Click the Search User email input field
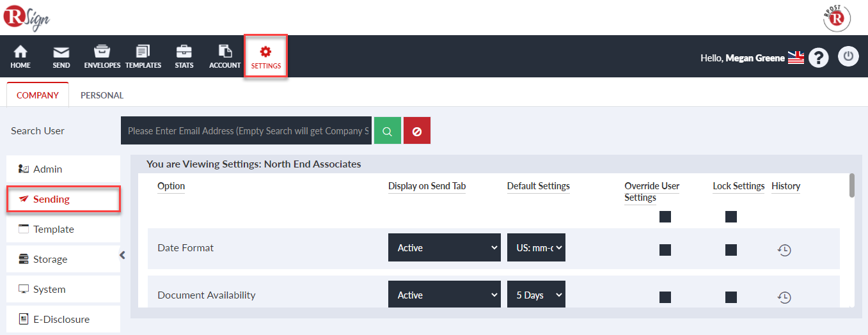The image size is (868, 335). tap(246, 130)
